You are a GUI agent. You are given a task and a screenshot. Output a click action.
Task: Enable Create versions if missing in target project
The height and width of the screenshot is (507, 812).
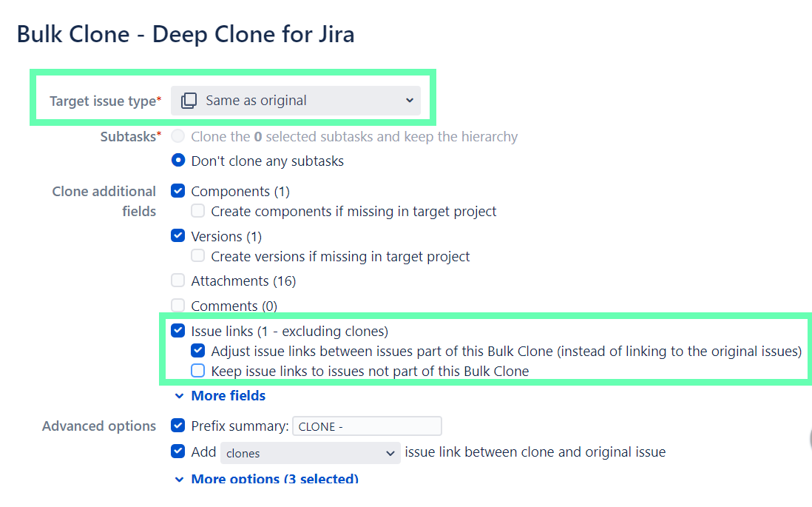198,256
